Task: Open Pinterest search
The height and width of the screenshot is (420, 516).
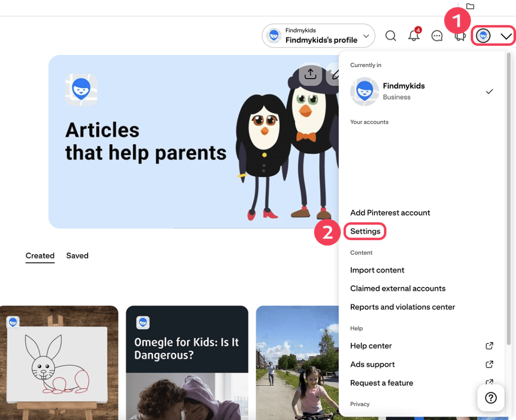Action: 391,36
